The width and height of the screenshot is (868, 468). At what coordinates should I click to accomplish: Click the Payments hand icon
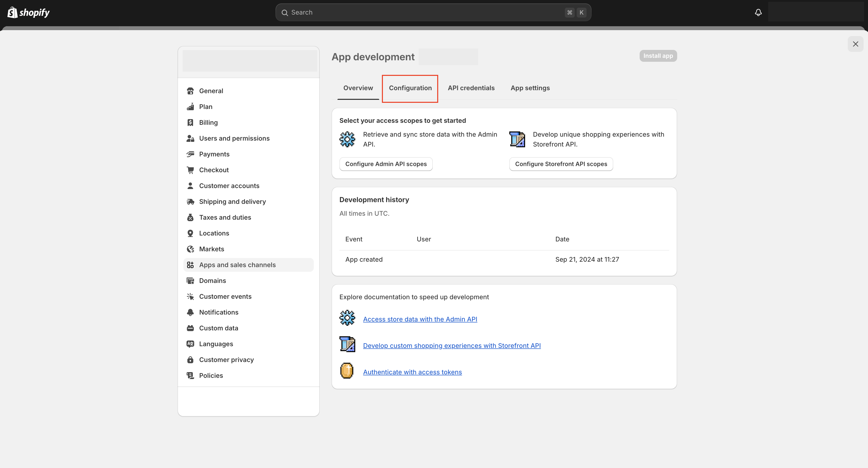pyautogui.click(x=190, y=154)
